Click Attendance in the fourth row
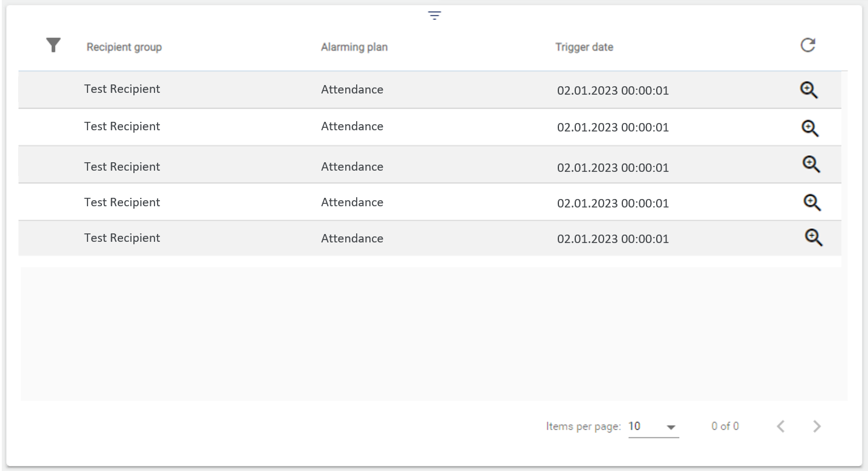 point(352,203)
